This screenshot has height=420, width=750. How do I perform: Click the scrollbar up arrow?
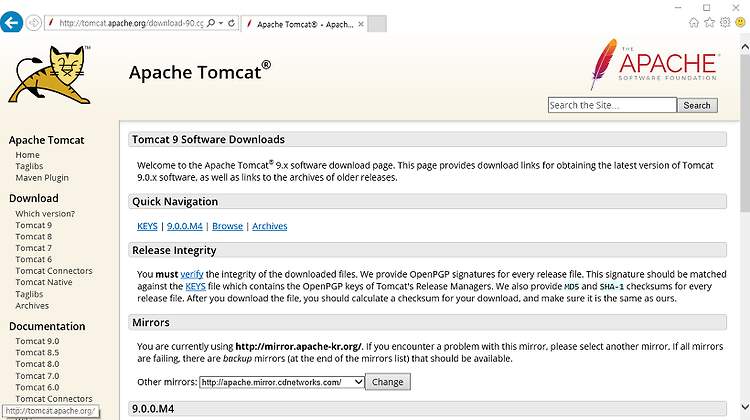[745, 47]
